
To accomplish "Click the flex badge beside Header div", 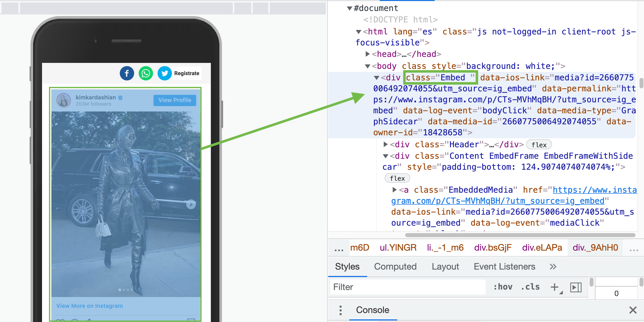I will [539, 145].
